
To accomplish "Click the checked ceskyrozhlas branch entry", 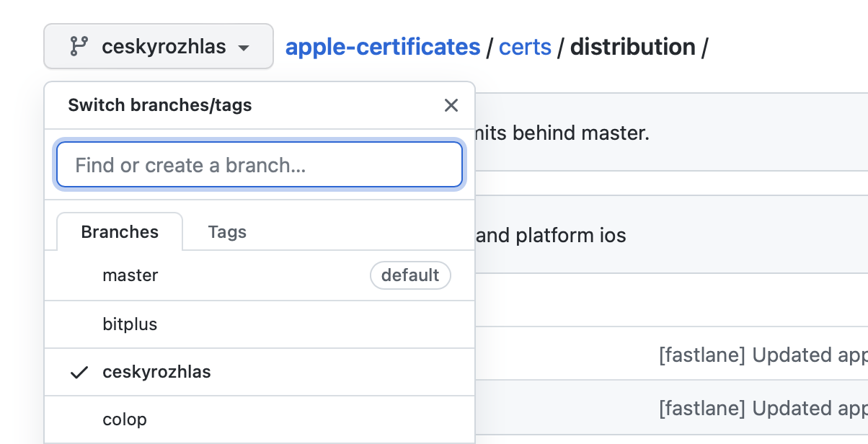I will pos(156,372).
